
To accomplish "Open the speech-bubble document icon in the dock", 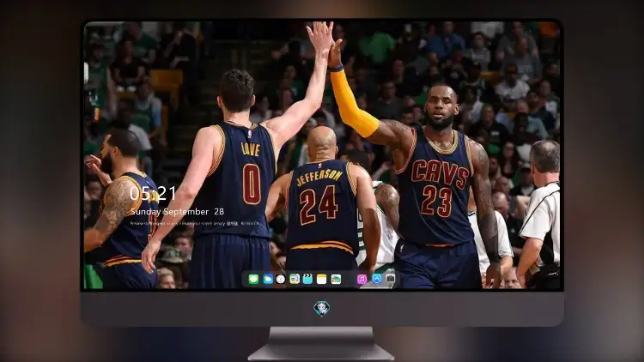I will 294,280.
